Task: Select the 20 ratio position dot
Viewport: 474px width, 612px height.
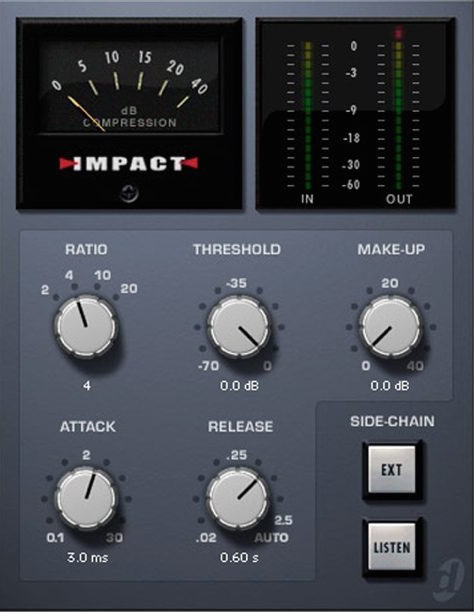Action: pos(116,297)
